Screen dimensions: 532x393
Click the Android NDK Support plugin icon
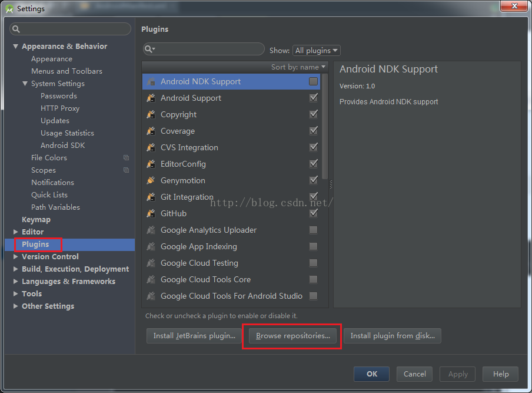pyautogui.click(x=151, y=81)
